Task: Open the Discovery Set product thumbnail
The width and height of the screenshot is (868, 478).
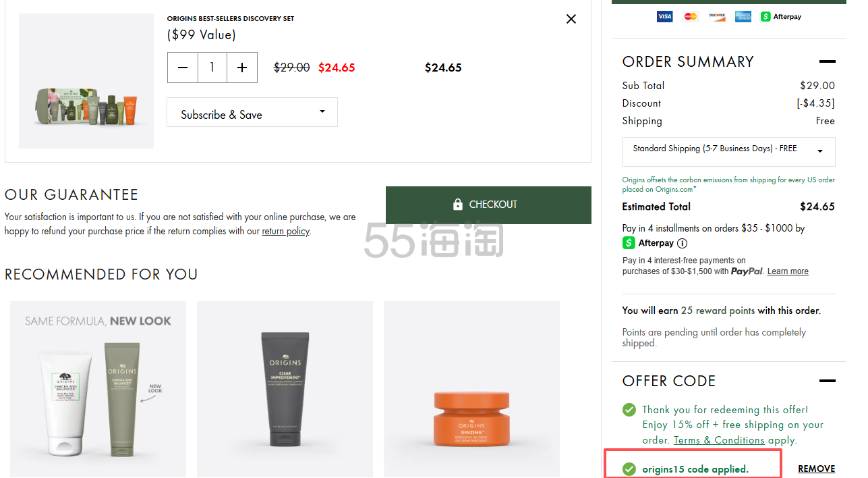Action: pos(86,81)
